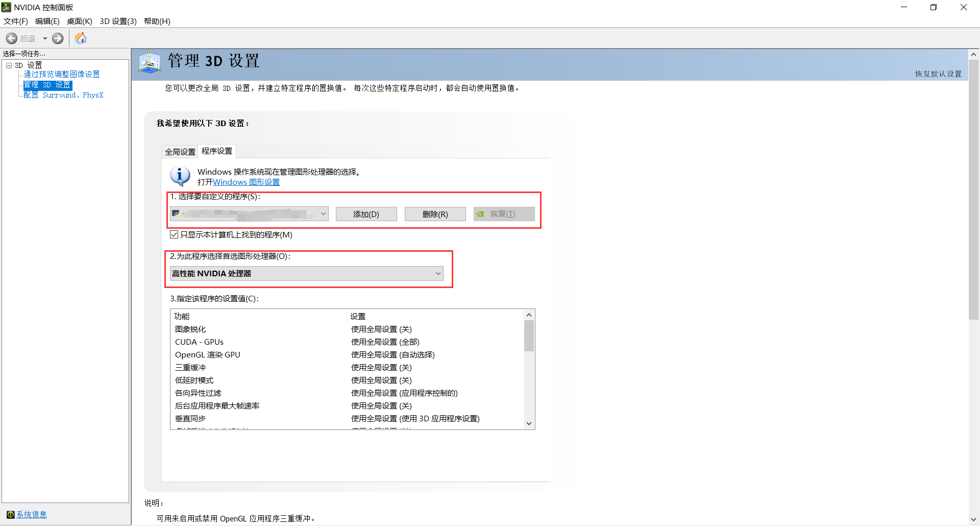
Task: Click the NVIDIA logo in the title bar
Action: pos(6,7)
